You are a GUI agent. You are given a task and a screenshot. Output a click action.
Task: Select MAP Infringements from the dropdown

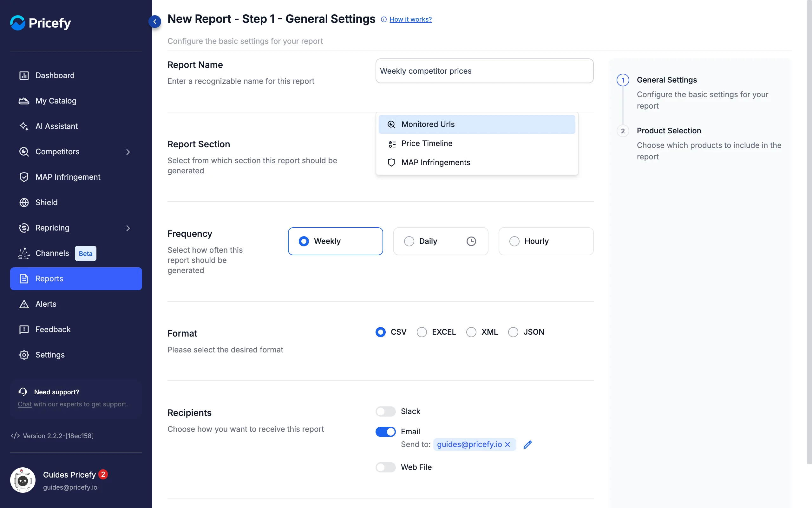pyautogui.click(x=477, y=163)
